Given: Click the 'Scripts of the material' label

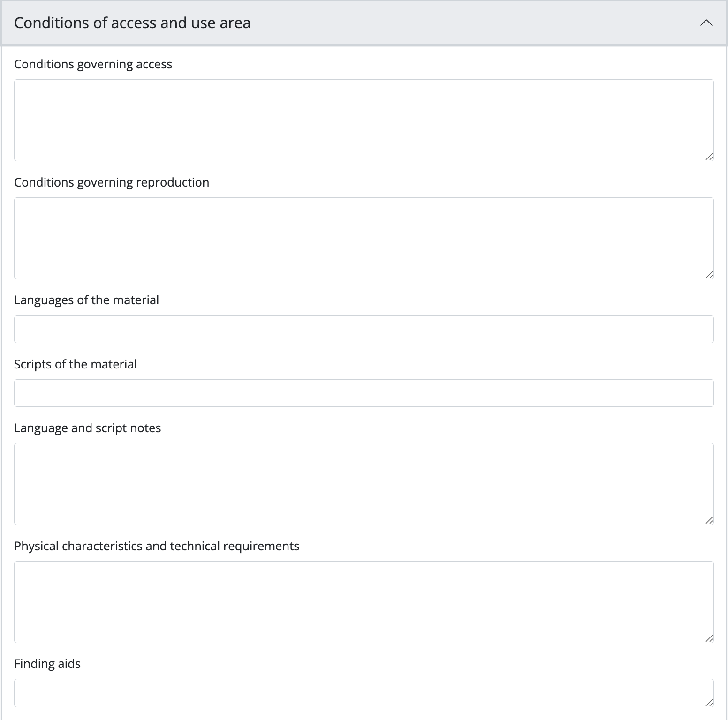Looking at the screenshot, I should (76, 364).
